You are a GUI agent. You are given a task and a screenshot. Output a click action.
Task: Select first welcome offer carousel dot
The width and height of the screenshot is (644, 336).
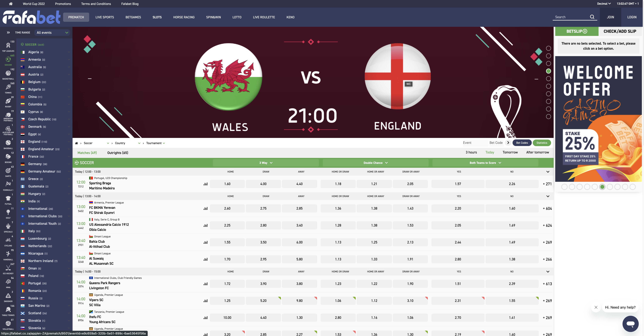pos(564,187)
